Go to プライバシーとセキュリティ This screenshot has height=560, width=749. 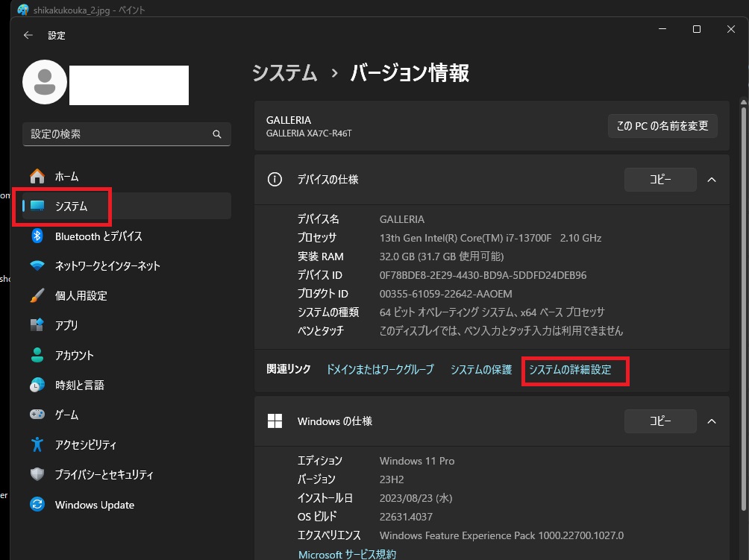tap(127, 474)
